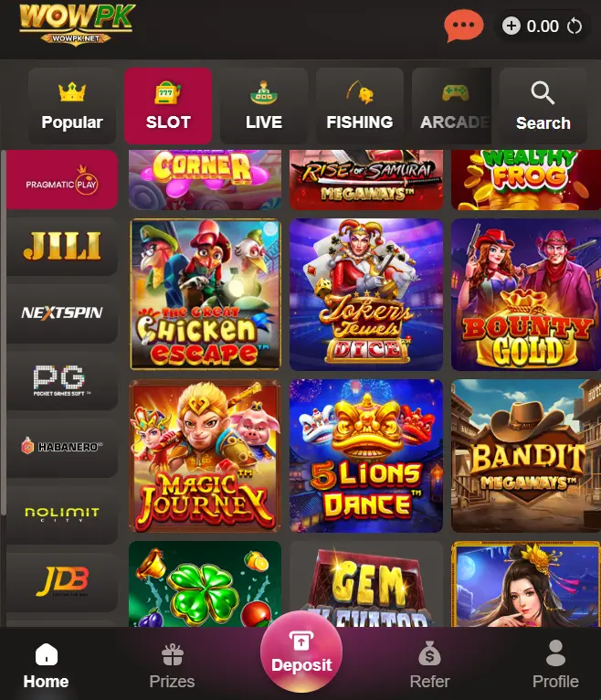Open the Profile page
Viewport: 601px width, 700px height.
tap(555, 665)
